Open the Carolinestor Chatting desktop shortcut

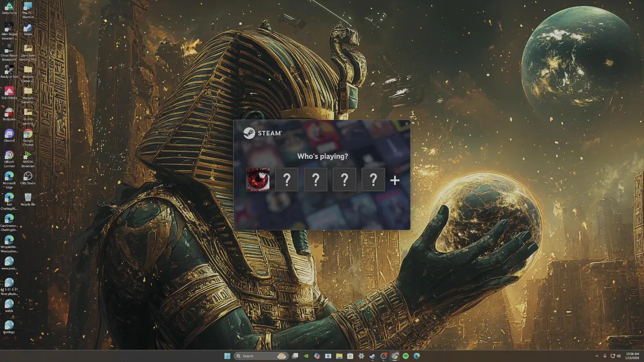pyautogui.click(x=9, y=222)
